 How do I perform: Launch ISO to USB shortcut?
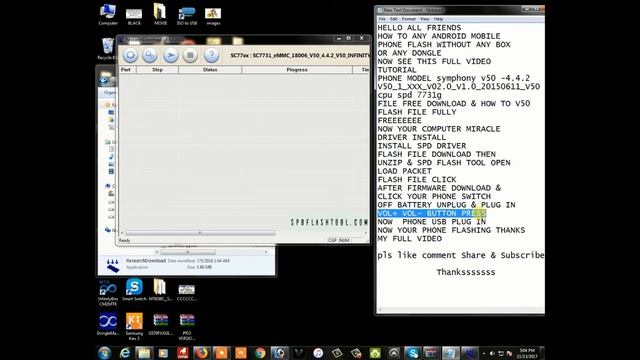[187, 16]
